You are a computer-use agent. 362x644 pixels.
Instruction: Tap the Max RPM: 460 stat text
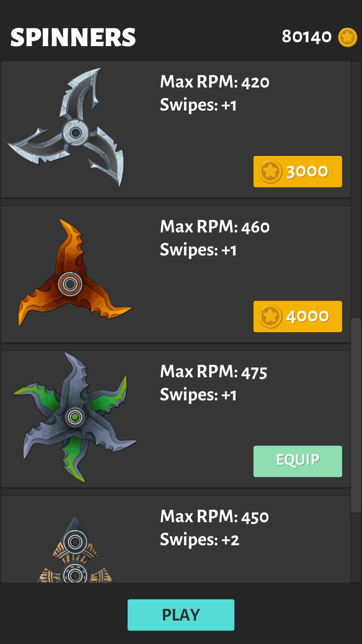pyautogui.click(x=215, y=227)
